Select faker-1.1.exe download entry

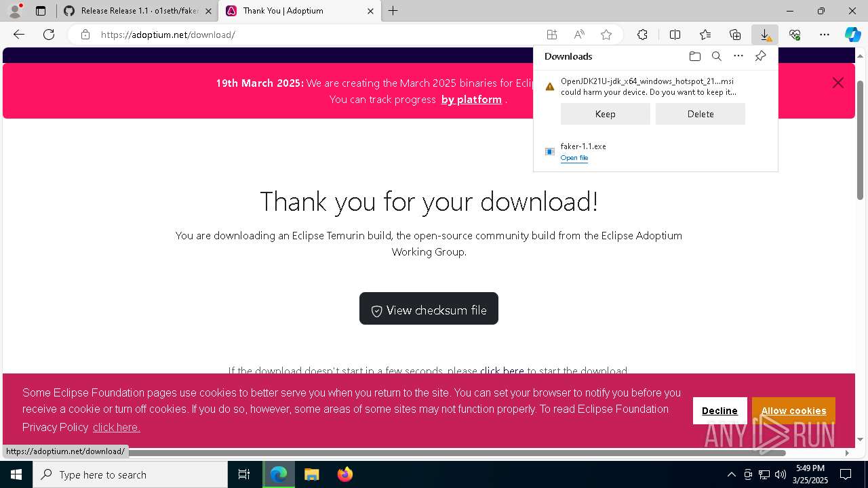pyautogui.click(x=656, y=152)
